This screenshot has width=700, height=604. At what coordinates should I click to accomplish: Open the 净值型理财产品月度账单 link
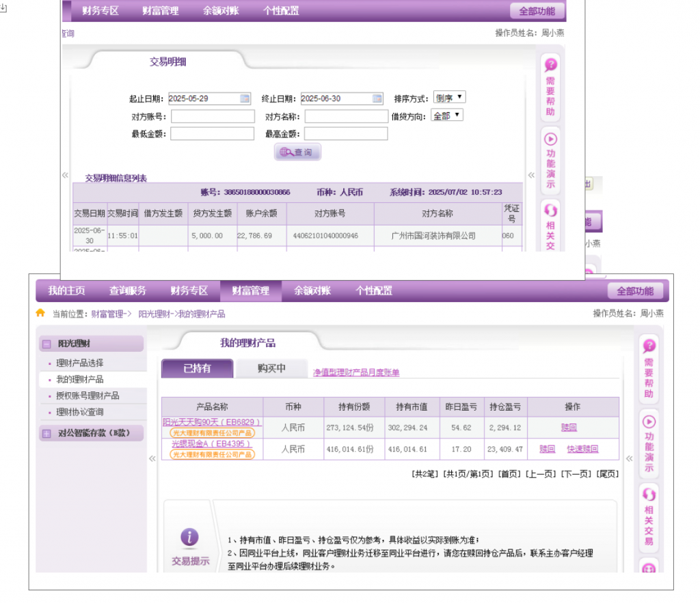356,372
